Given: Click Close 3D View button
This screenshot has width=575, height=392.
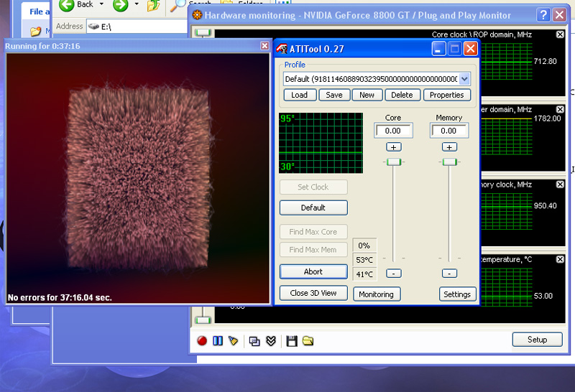Looking at the screenshot, I should click(x=313, y=293).
